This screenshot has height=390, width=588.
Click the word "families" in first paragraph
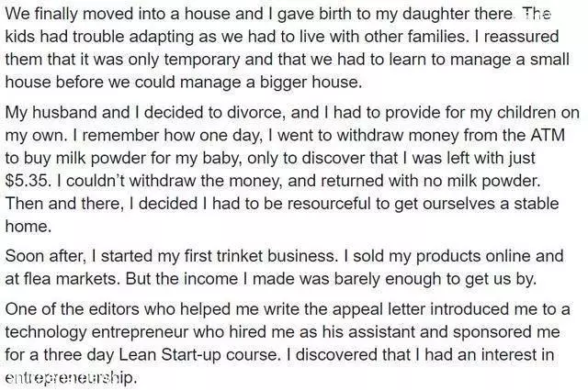pyautogui.click(x=424, y=37)
